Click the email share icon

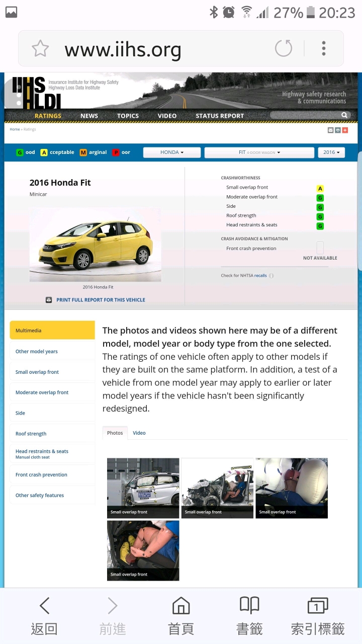click(330, 130)
